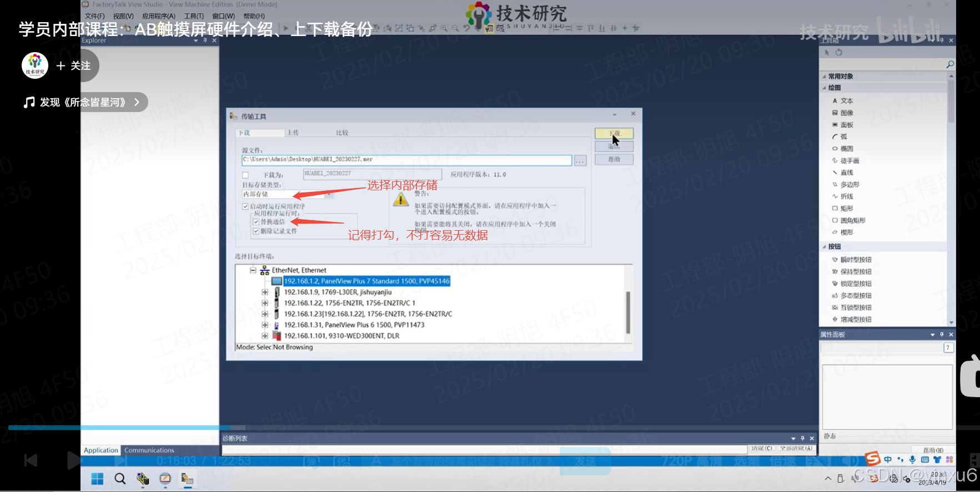
Task: Expand the 192.168.1.31 PanelView Plus 6 node
Action: click(265, 325)
